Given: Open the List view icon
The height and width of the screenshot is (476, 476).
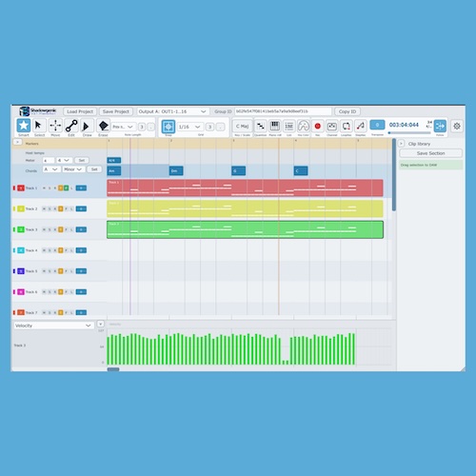Looking at the screenshot, I should coord(289,127).
